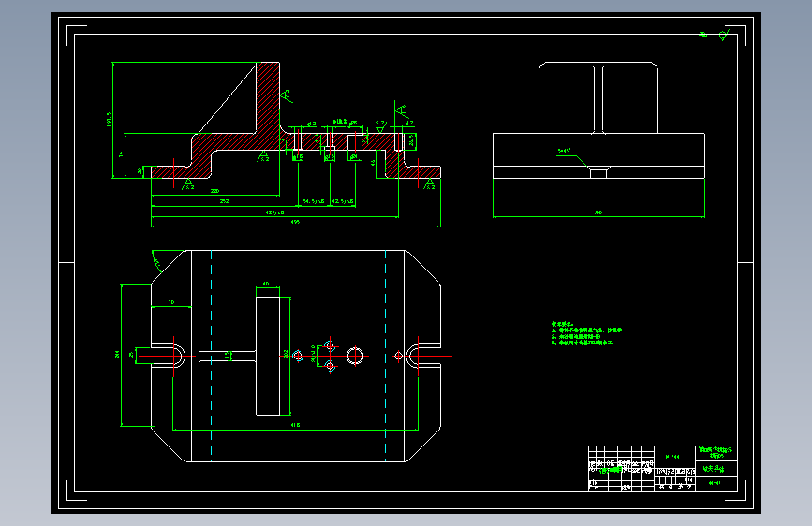Select the left cyan dashed hidden line
The image size is (812, 526).
pos(212,357)
